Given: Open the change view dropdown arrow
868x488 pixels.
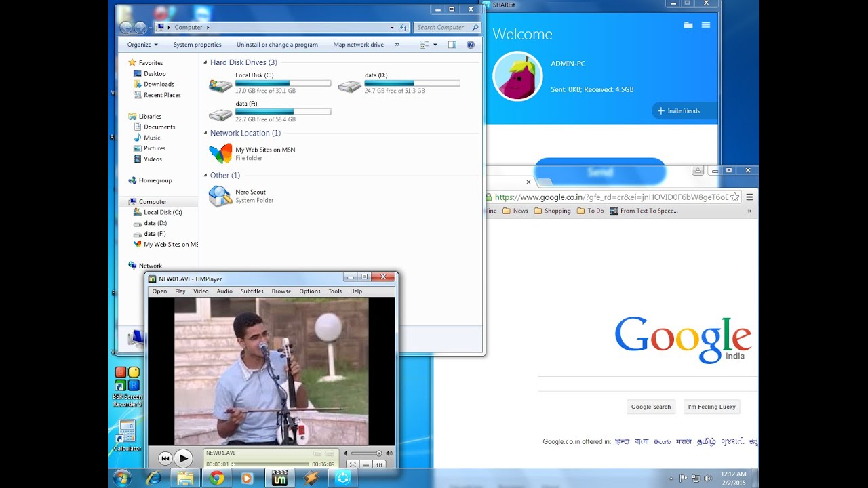Looking at the screenshot, I should [435, 45].
